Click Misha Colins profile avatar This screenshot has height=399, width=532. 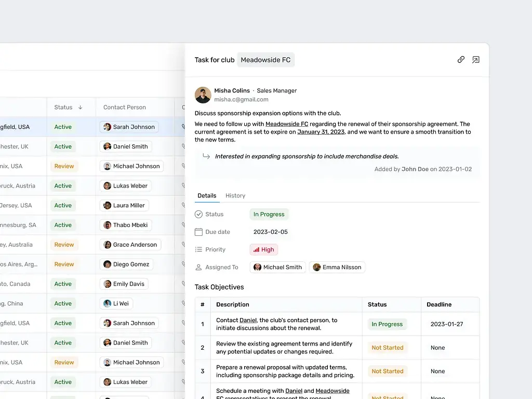pos(203,95)
